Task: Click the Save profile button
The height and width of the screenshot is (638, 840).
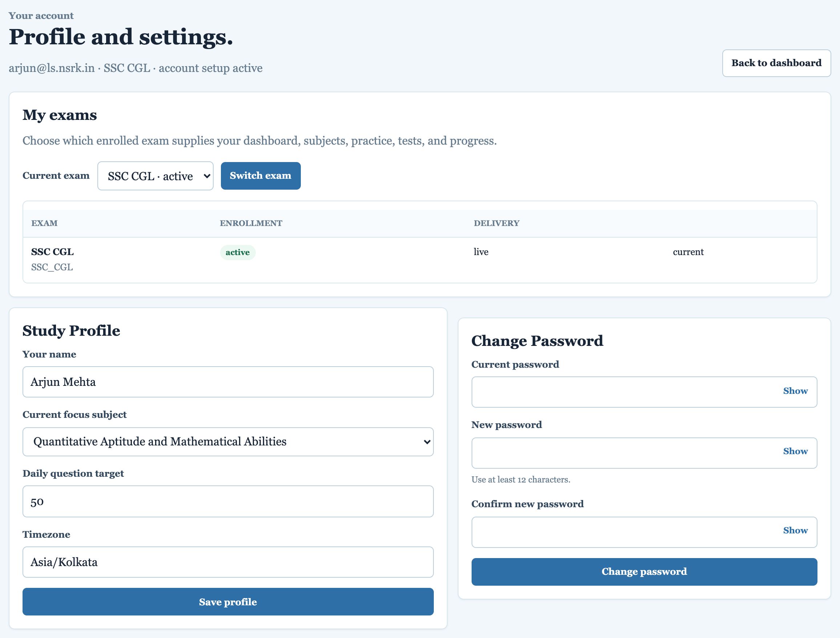Action: tap(228, 602)
